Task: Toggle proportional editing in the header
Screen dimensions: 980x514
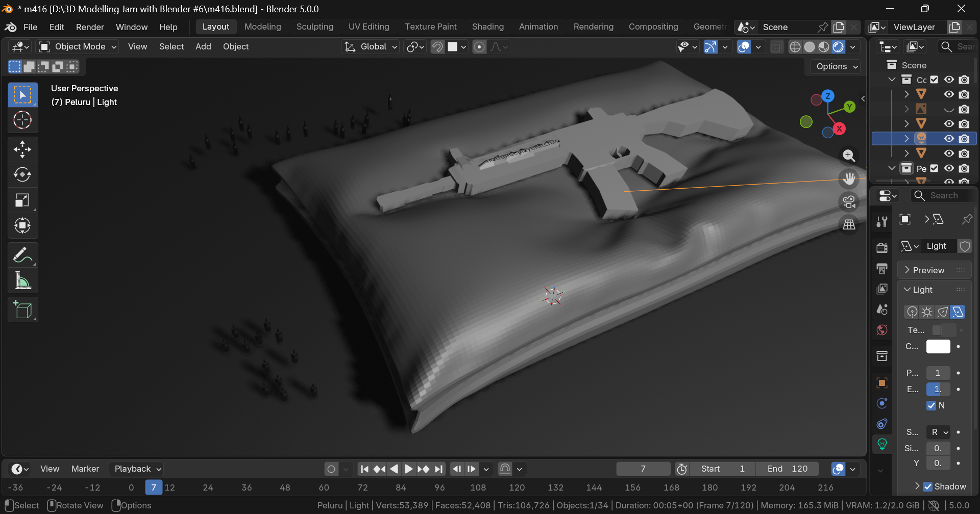Action: [x=479, y=47]
